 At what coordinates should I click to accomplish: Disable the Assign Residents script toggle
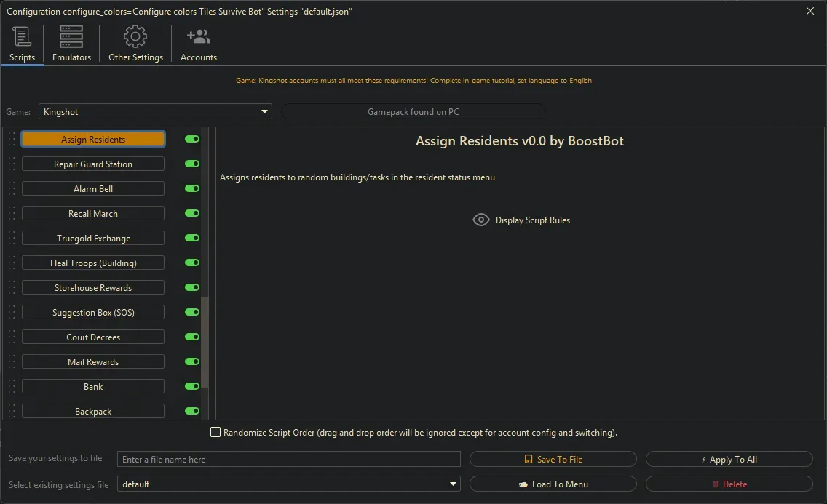pos(191,139)
